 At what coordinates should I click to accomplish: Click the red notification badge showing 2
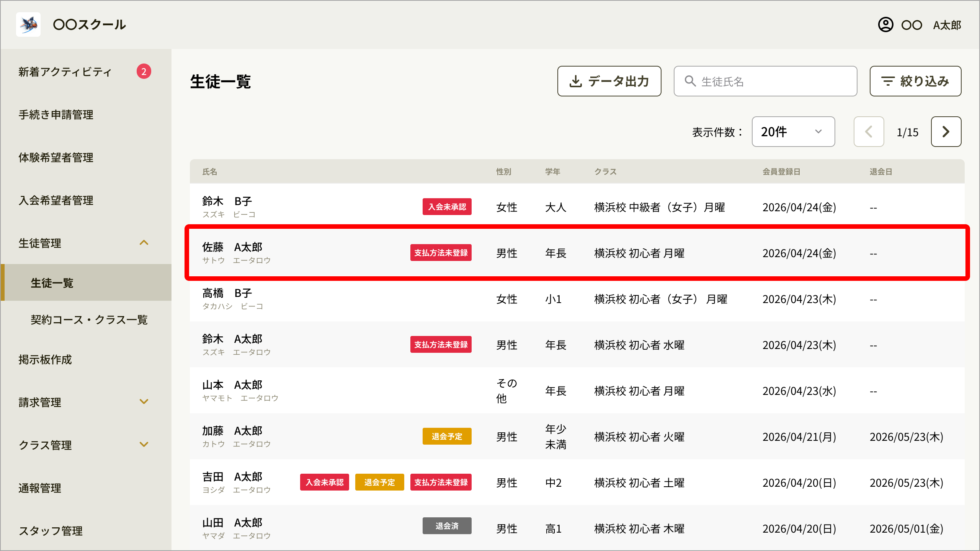point(144,72)
